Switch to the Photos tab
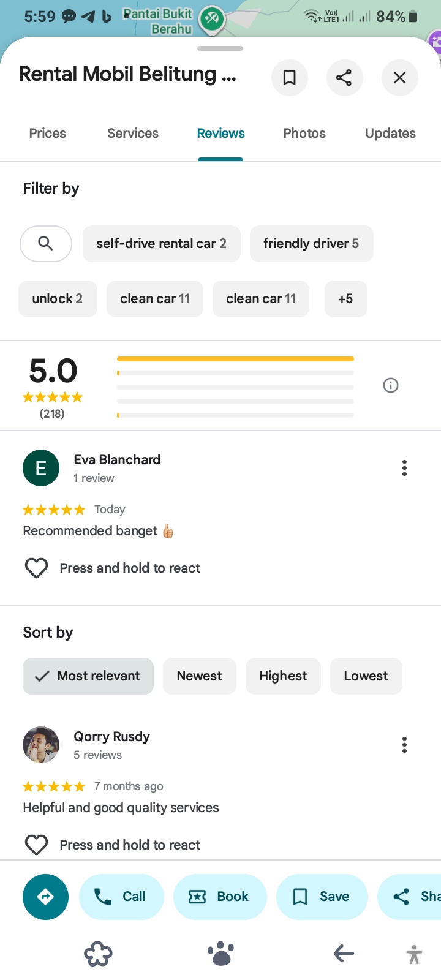This screenshot has height=980, width=441. (x=304, y=134)
